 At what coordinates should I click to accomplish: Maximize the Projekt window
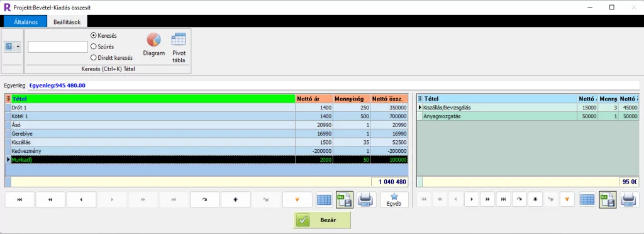[x=611, y=8]
